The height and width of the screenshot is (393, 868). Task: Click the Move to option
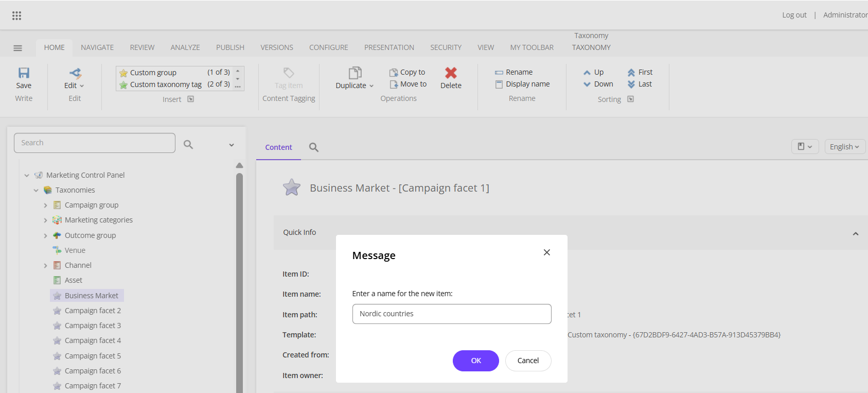(409, 84)
